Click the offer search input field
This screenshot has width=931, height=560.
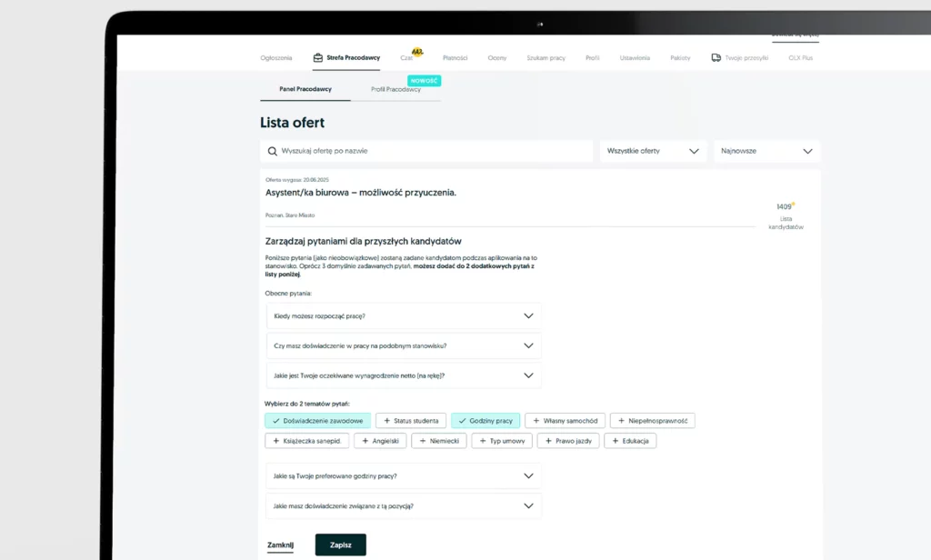coord(432,151)
